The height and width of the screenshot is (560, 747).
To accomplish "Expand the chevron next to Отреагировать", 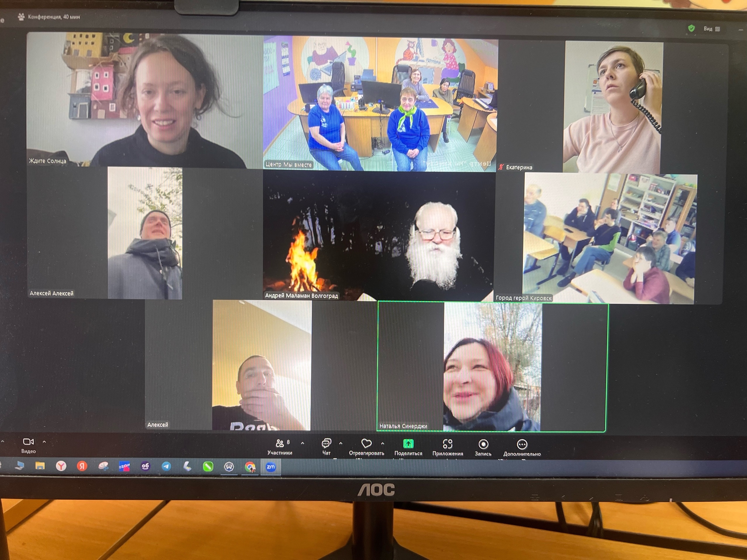I will pyautogui.click(x=382, y=443).
